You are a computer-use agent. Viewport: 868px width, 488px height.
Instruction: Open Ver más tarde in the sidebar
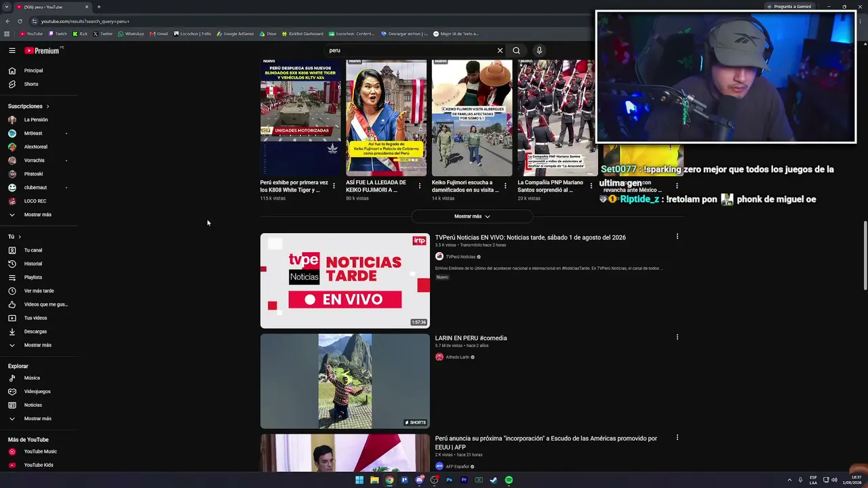(x=39, y=291)
